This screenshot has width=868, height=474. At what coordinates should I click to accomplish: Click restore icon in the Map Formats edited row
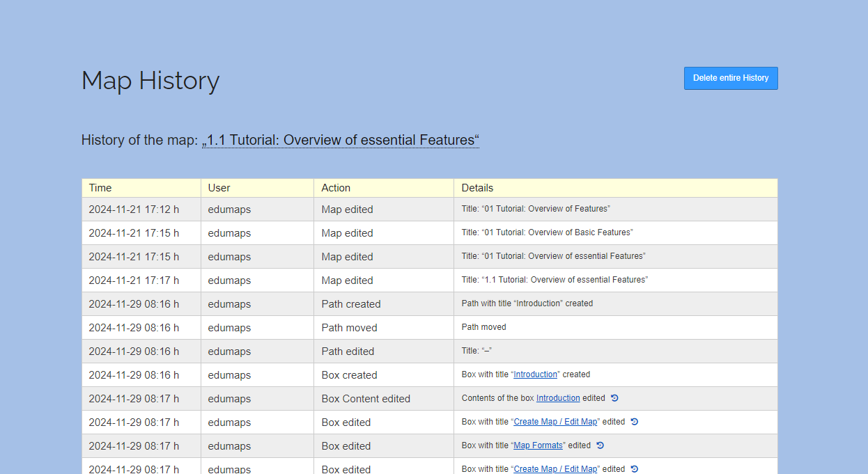pyautogui.click(x=600, y=445)
